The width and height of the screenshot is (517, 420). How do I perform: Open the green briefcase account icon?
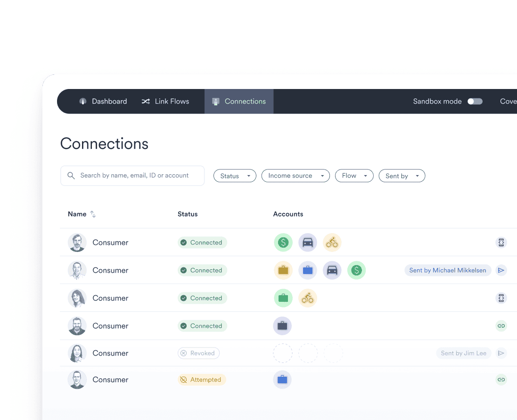coord(283,298)
